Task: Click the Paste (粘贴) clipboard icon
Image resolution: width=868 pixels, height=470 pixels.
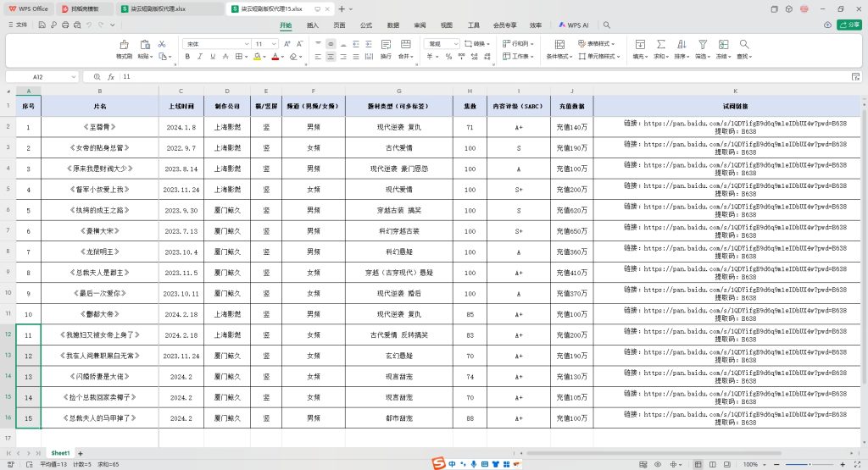Action: (x=145, y=45)
